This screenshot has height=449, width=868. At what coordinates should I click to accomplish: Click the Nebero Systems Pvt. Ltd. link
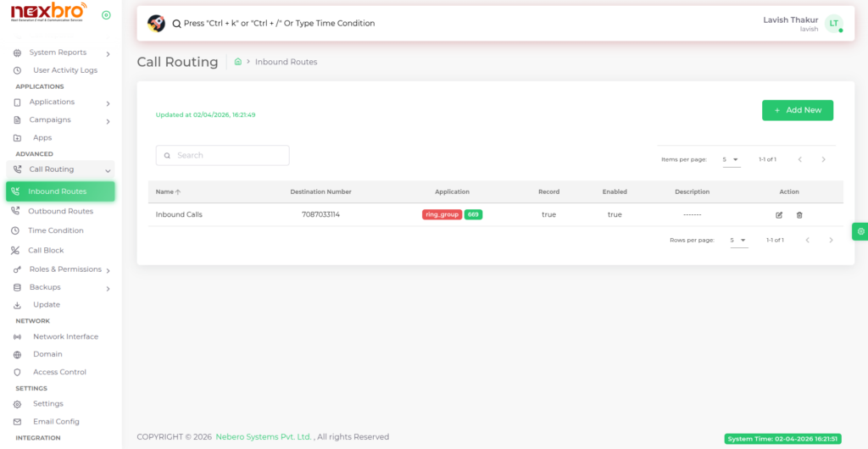pos(264,437)
